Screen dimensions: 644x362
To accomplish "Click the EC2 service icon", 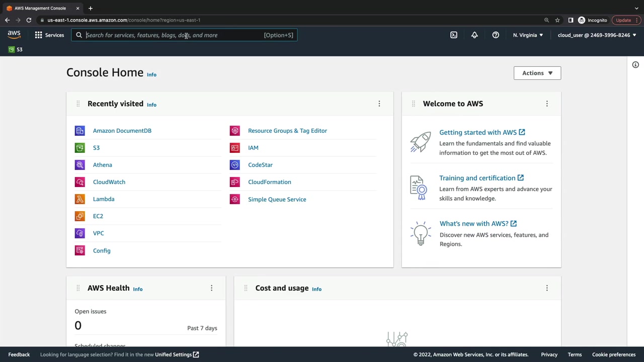I will (80, 216).
